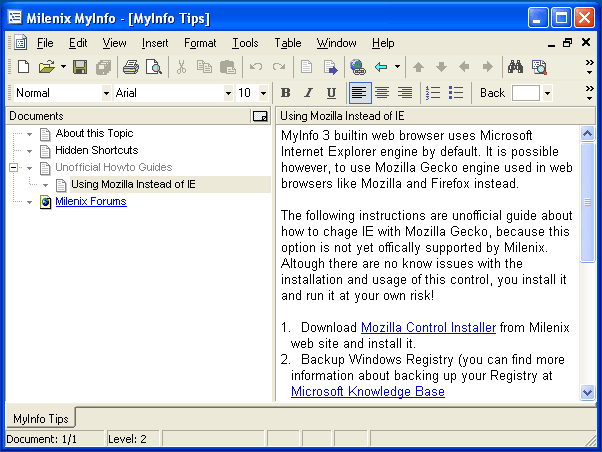The image size is (602, 452).
Task: Click the binoculars Find icon
Action: [515, 67]
